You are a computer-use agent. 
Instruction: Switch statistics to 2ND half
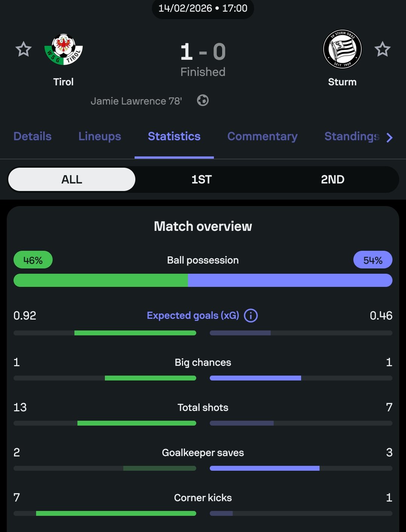coord(332,179)
